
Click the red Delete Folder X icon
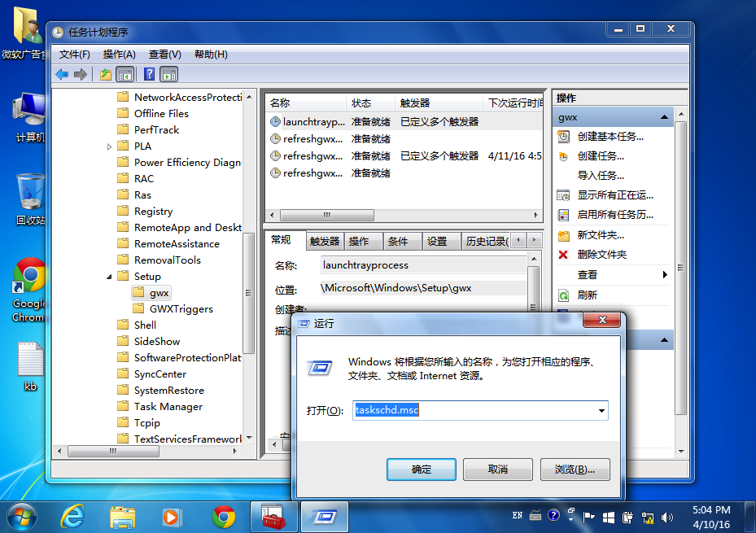pos(563,255)
